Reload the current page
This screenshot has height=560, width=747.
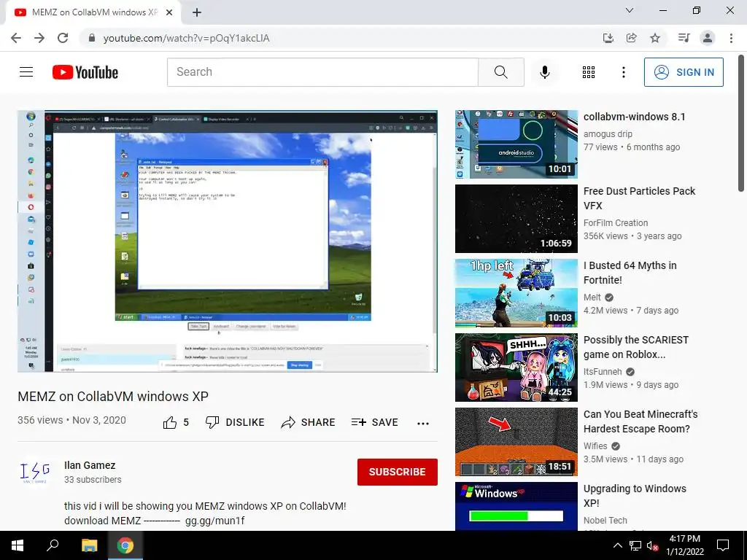[63, 38]
